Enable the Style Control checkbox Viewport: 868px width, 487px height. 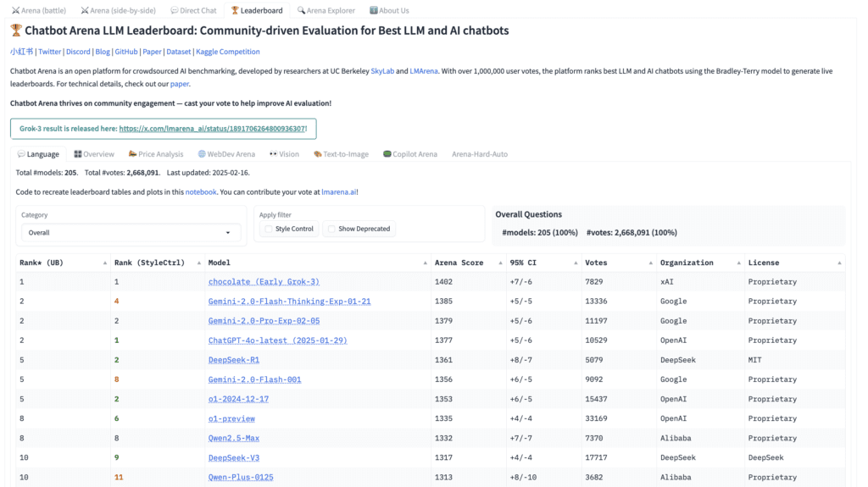tap(269, 229)
